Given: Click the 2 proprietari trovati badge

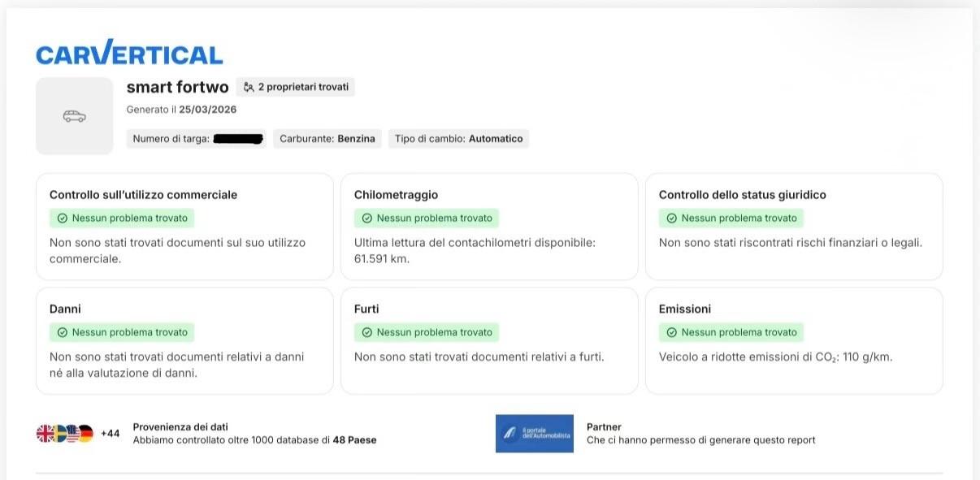Looking at the screenshot, I should 296,87.
